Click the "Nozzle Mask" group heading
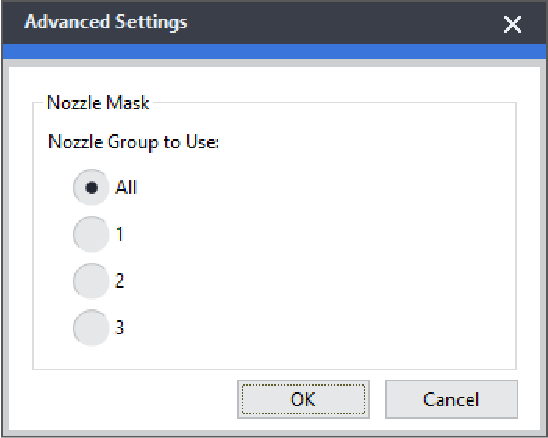 coord(98,103)
